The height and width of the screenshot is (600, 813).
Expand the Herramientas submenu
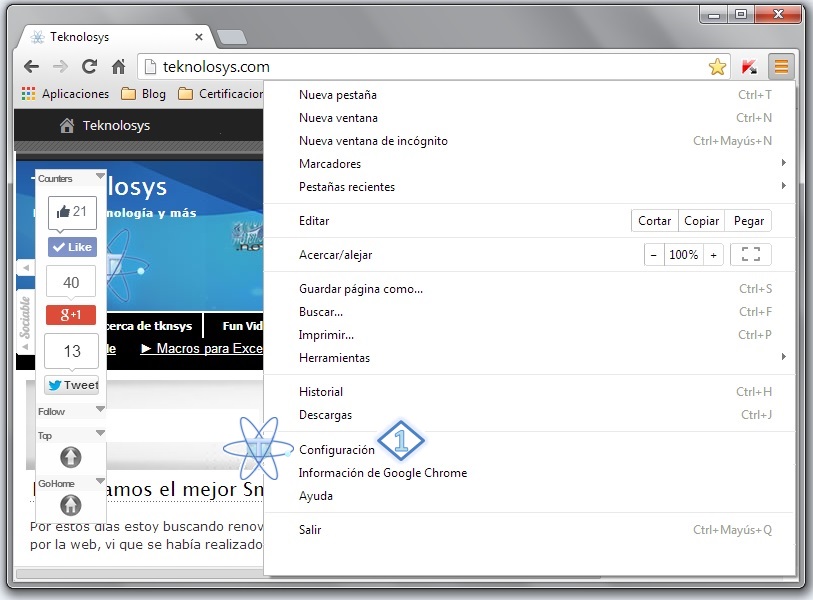(529, 358)
